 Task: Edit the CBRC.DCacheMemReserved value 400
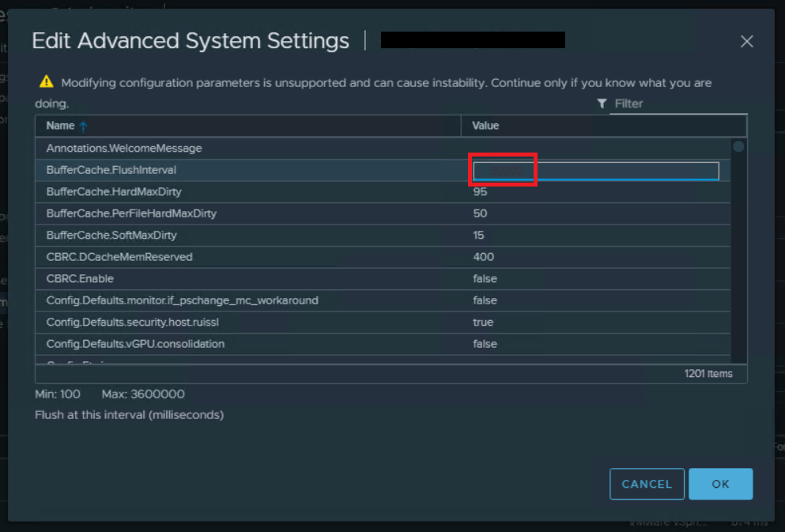(x=483, y=257)
